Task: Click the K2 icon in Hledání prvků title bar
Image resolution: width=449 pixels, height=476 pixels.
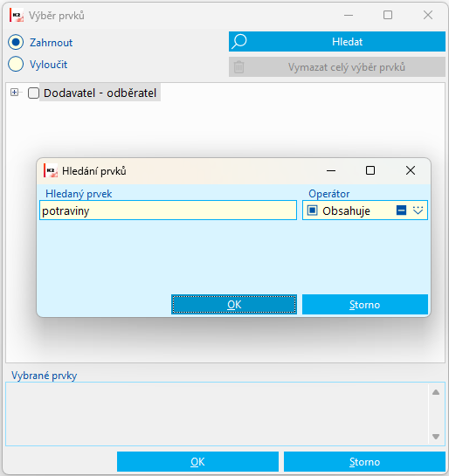Action: (x=51, y=170)
